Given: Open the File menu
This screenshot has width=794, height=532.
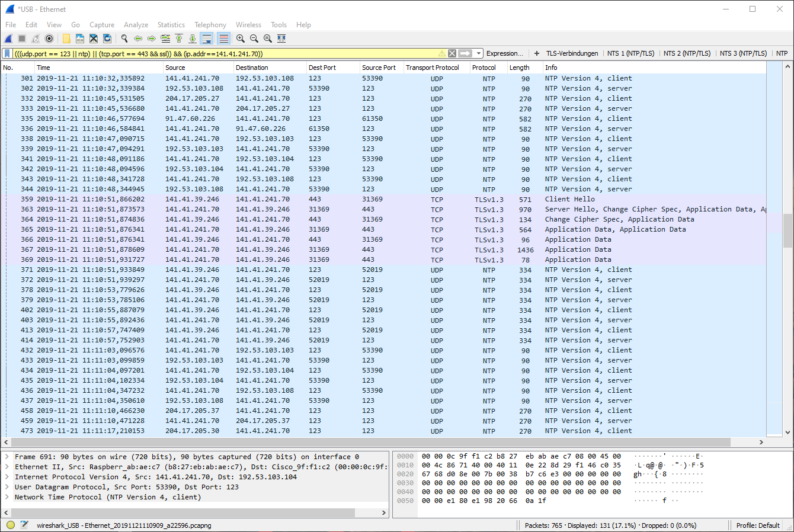Looking at the screenshot, I should [11, 25].
